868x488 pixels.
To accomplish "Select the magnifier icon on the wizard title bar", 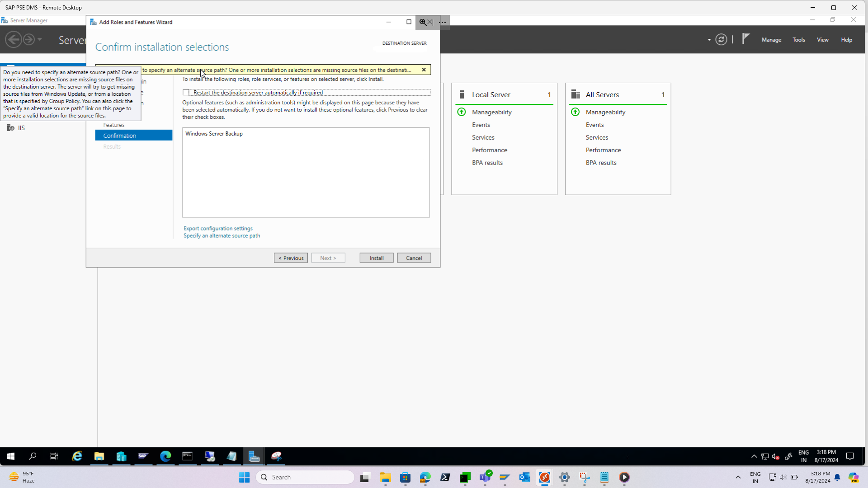I will (422, 22).
